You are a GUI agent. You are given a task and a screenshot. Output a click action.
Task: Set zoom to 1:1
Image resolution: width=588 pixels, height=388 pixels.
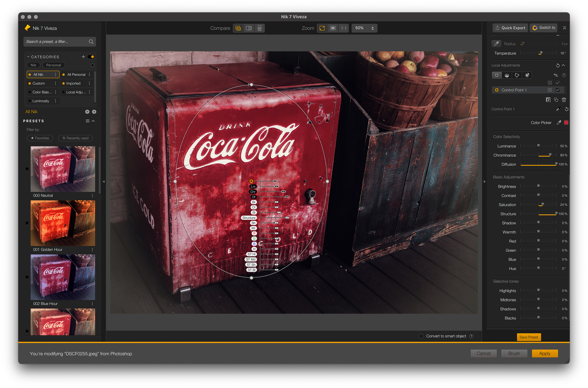click(344, 28)
